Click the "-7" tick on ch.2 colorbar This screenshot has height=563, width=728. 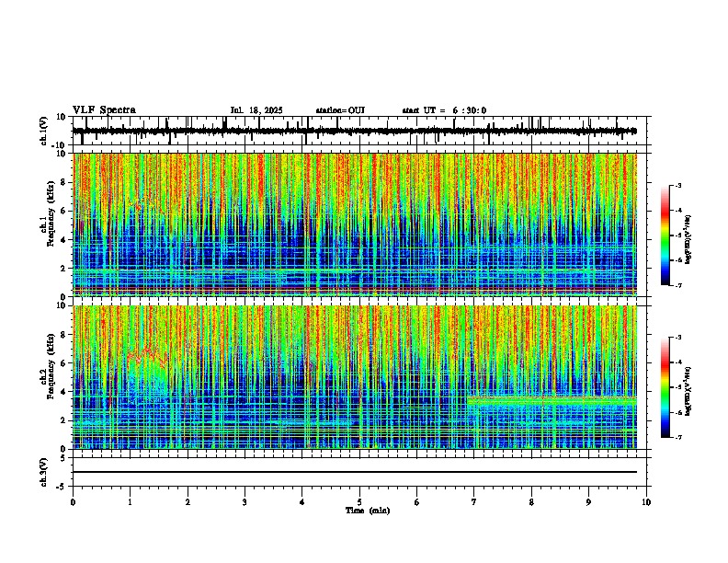[677, 437]
